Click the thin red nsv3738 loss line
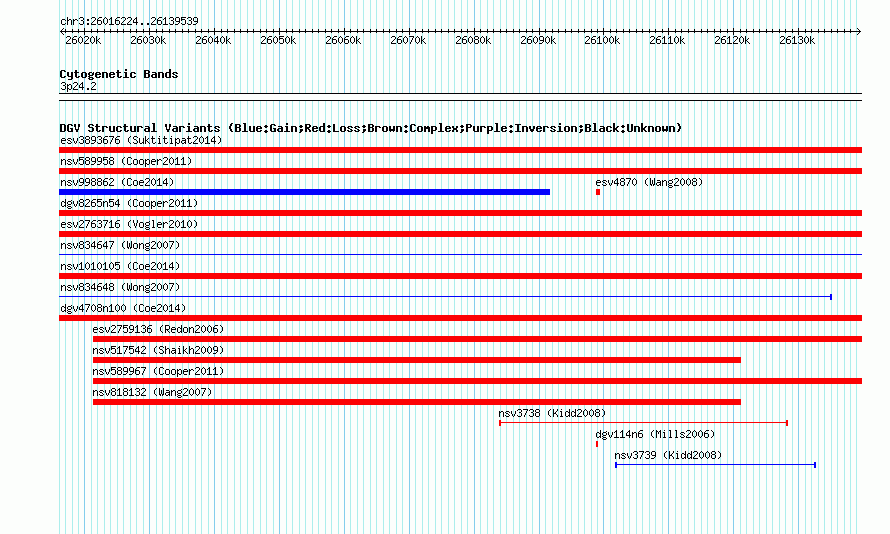The image size is (890, 534). (644, 423)
